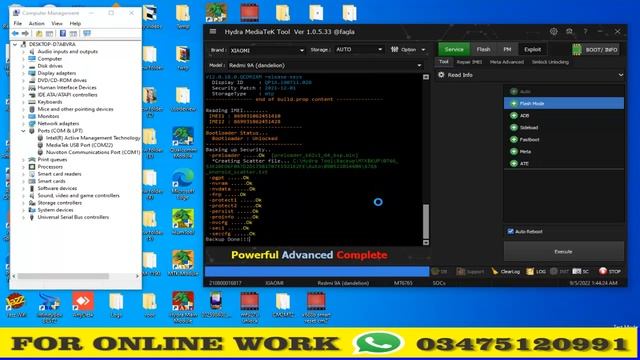
Task: Open the Tool sub-tab
Action: click(444, 62)
